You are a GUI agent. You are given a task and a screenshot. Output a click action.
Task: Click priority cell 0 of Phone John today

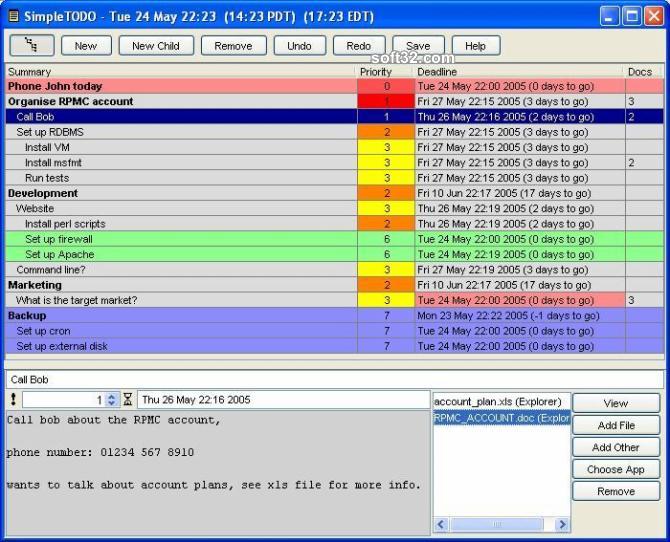pyautogui.click(x=386, y=86)
